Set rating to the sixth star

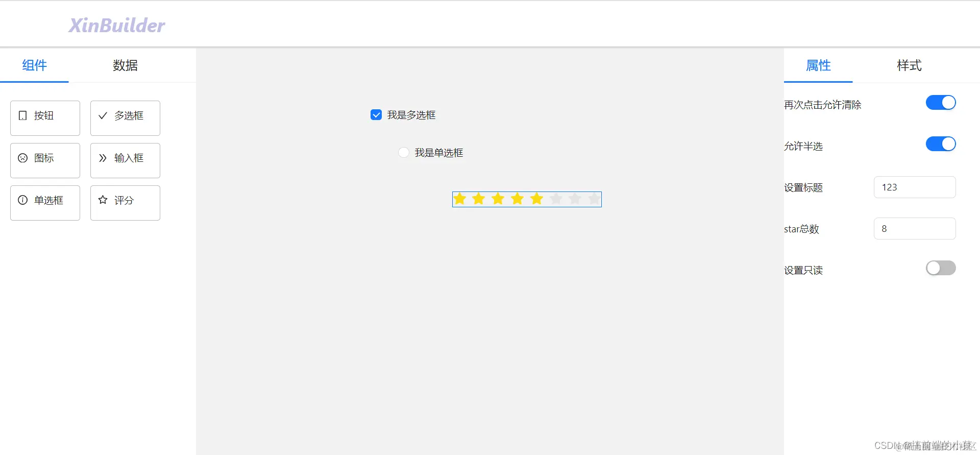coord(556,199)
